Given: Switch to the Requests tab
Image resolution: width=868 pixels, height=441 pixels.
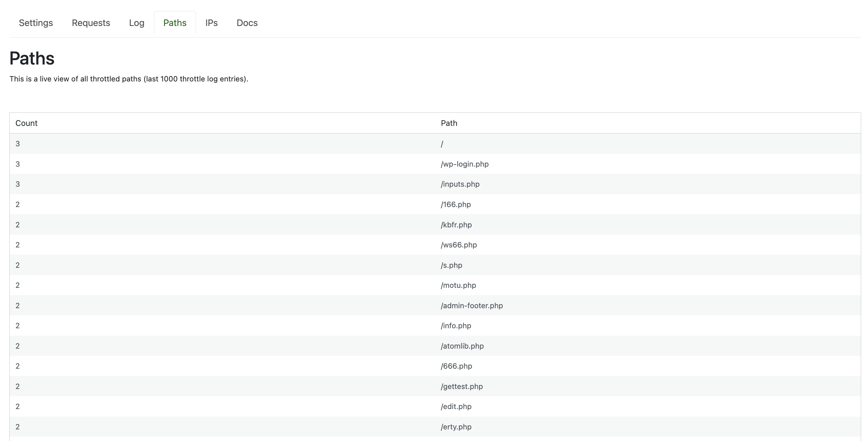Looking at the screenshot, I should tap(91, 23).
